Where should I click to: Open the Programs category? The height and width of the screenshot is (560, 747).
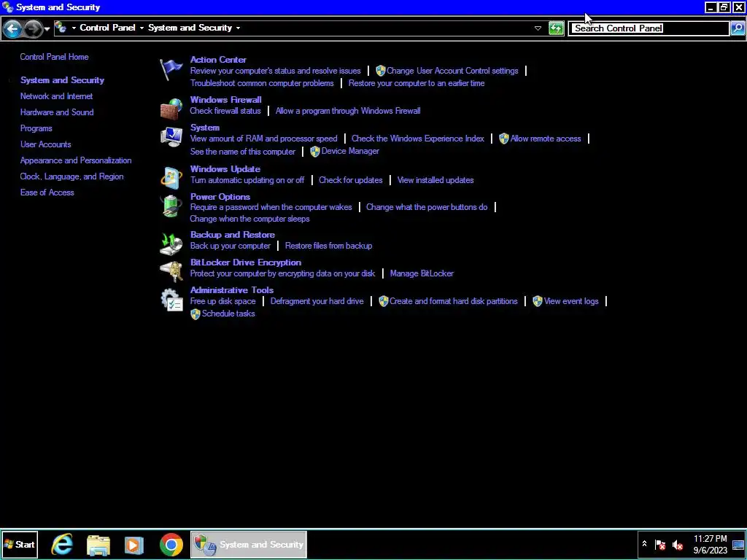(x=36, y=128)
